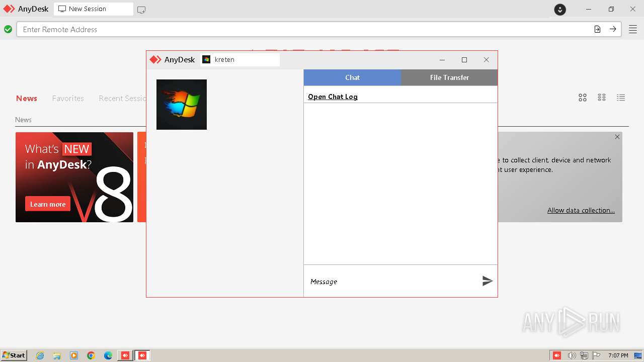Click the 7:07 PM clock

[618, 355]
